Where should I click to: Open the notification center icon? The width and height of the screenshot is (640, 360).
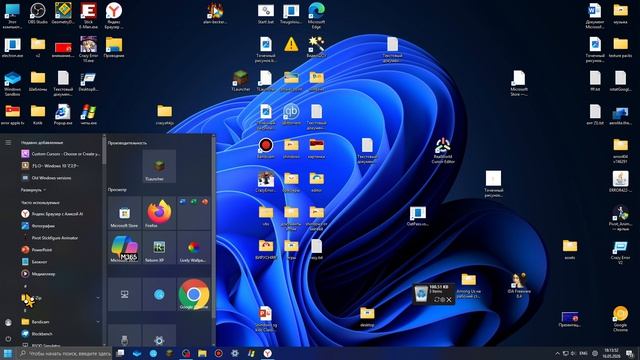(630, 353)
